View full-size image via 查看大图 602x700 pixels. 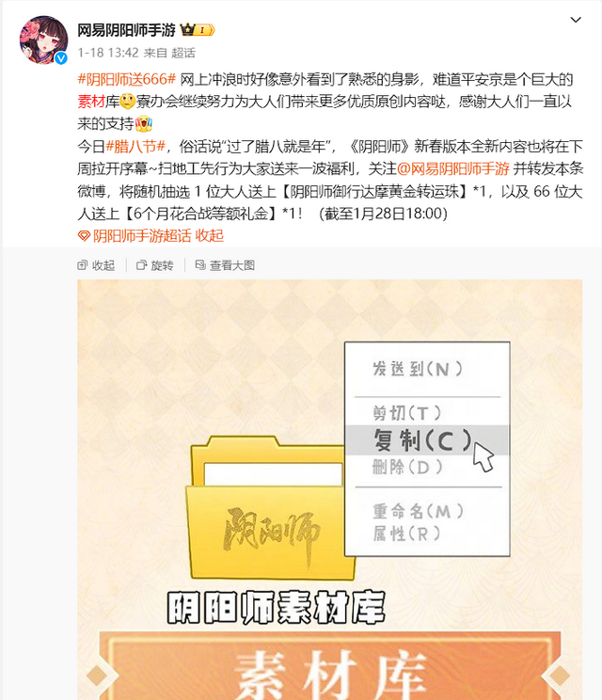tap(225, 265)
